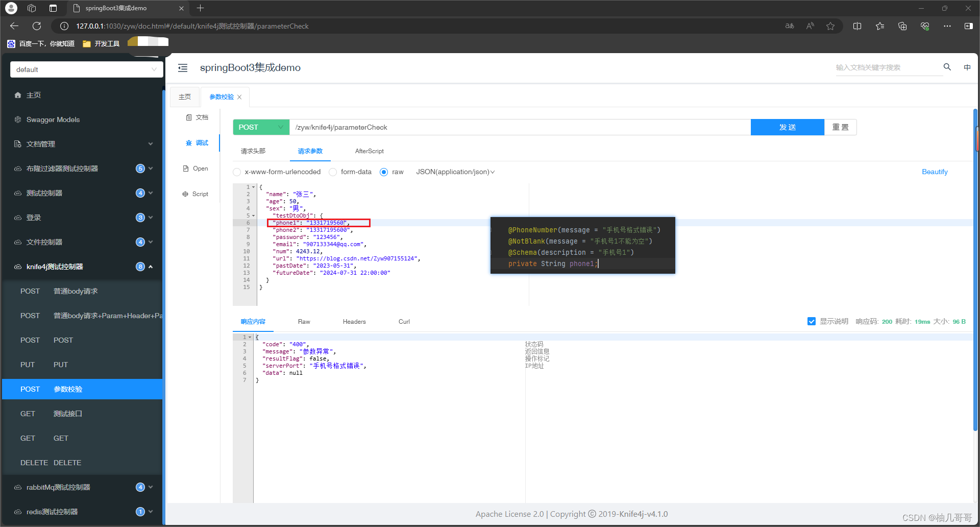This screenshot has width=980, height=527.
Task: Click the language switch icon
Action: click(967, 67)
